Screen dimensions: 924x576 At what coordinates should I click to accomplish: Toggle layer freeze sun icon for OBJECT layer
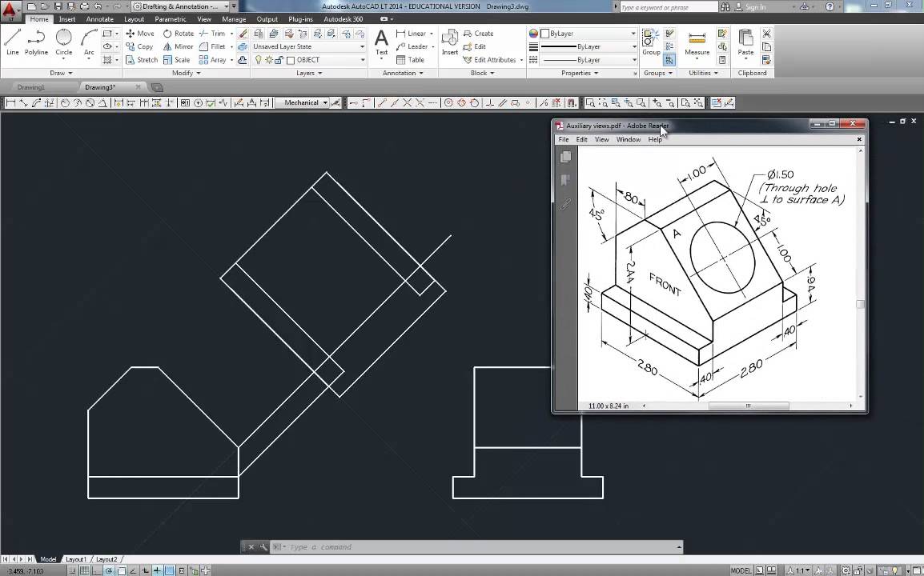[269, 60]
